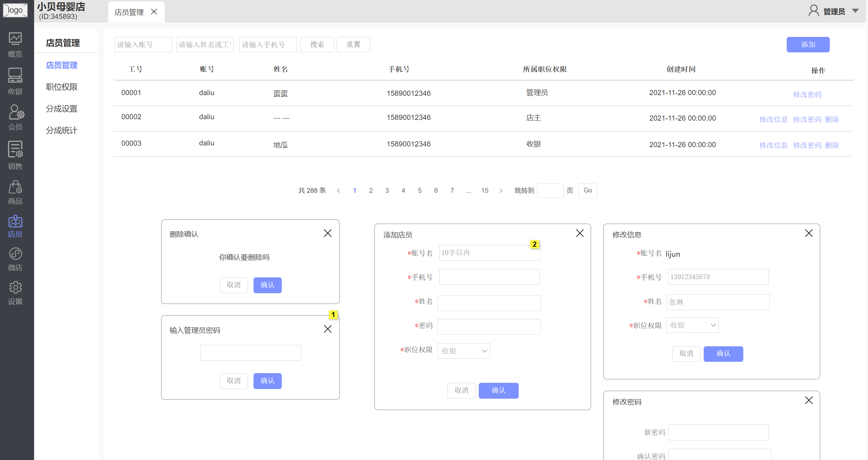Viewport: 868px width, 460px height.
Task: Click the 管理员 user avatar icon
Action: coord(814,11)
